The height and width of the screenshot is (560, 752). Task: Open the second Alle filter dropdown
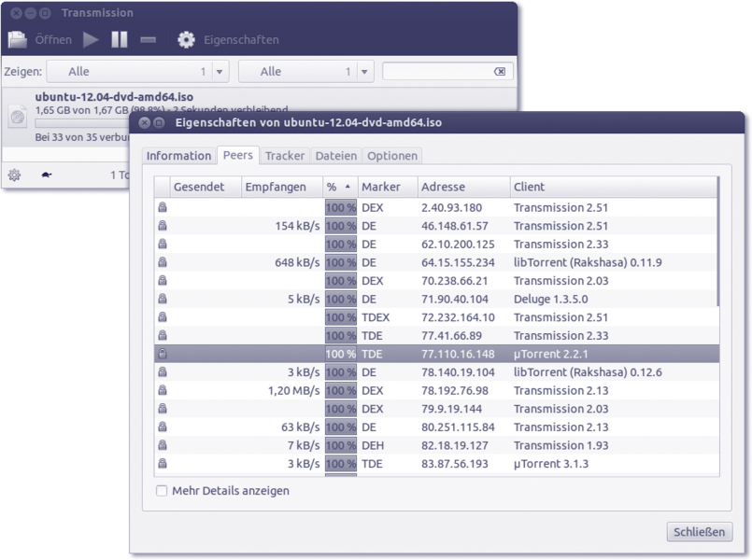[305, 72]
